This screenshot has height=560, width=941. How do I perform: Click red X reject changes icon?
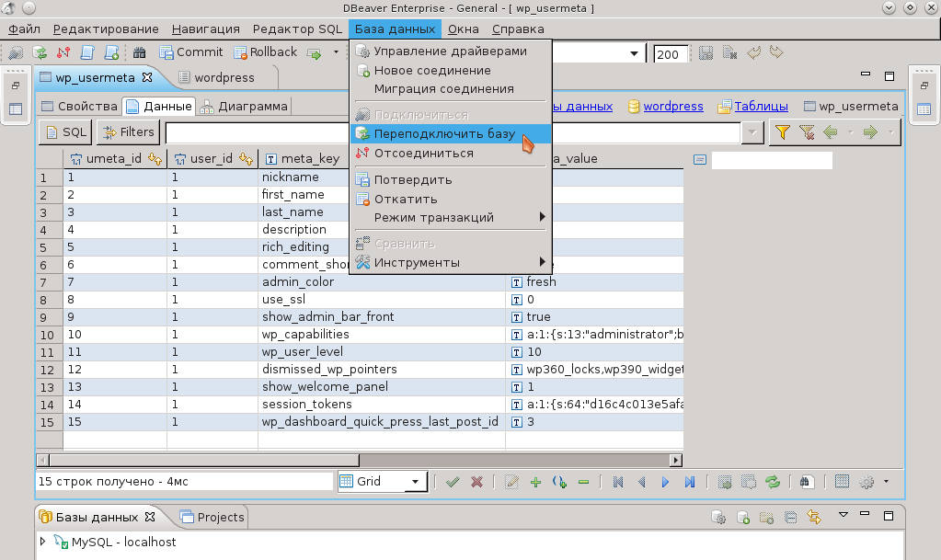pos(477,481)
